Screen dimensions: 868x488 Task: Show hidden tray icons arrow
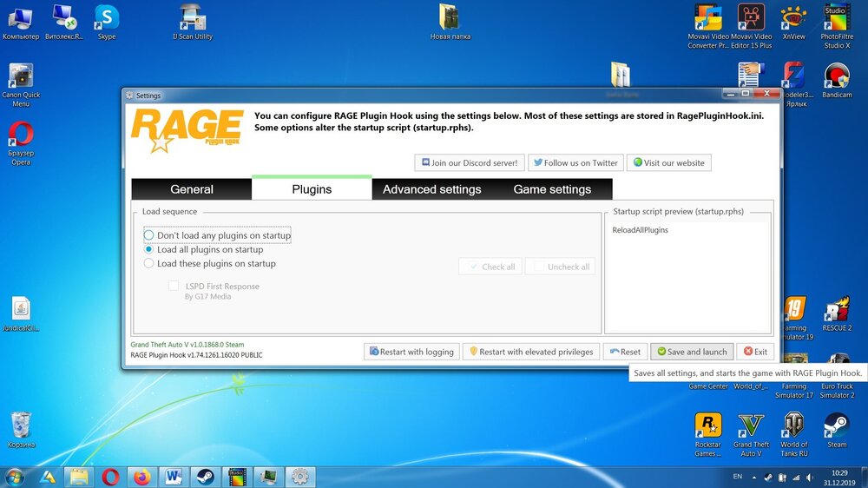pyautogui.click(x=754, y=477)
